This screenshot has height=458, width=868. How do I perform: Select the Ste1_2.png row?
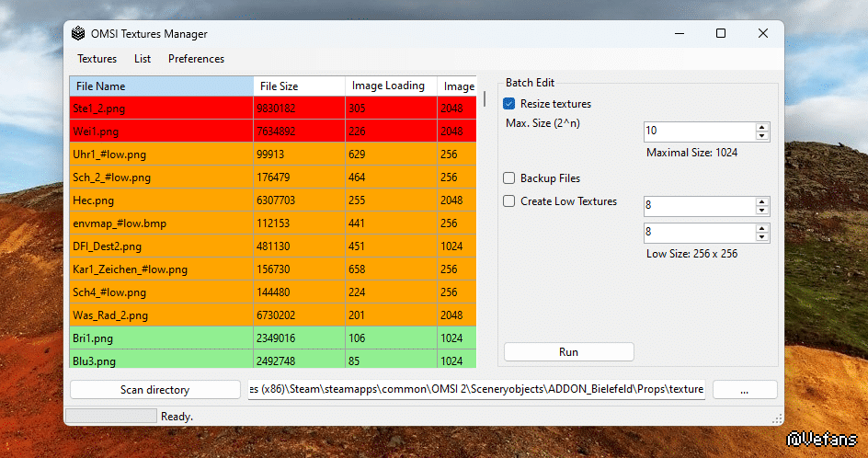click(x=161, y=109)
